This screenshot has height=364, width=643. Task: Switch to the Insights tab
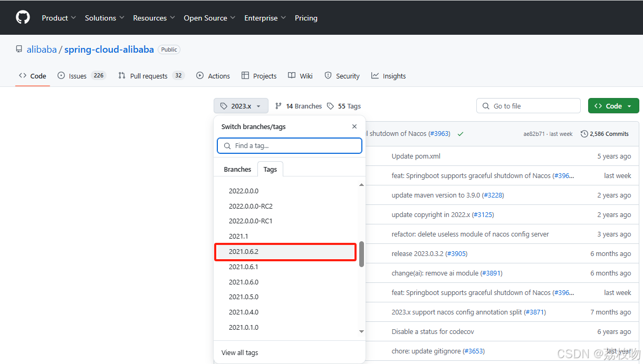388,76
